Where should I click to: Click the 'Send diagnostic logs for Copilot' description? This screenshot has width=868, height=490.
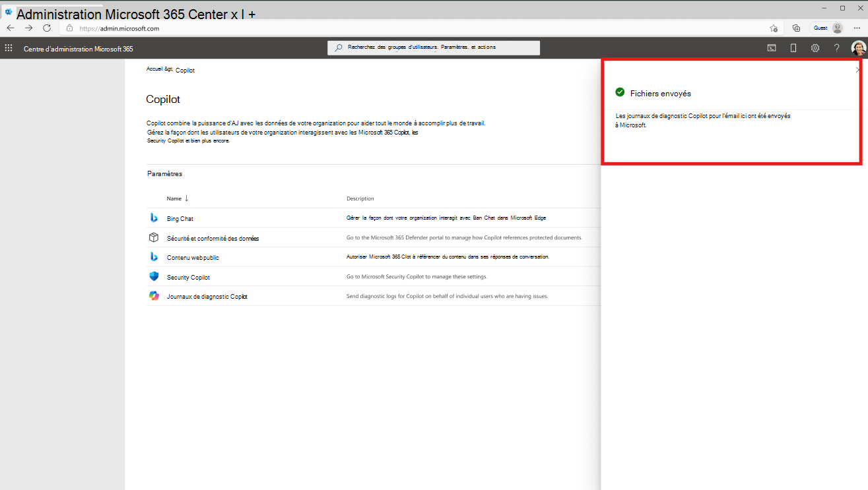(448, 297)
